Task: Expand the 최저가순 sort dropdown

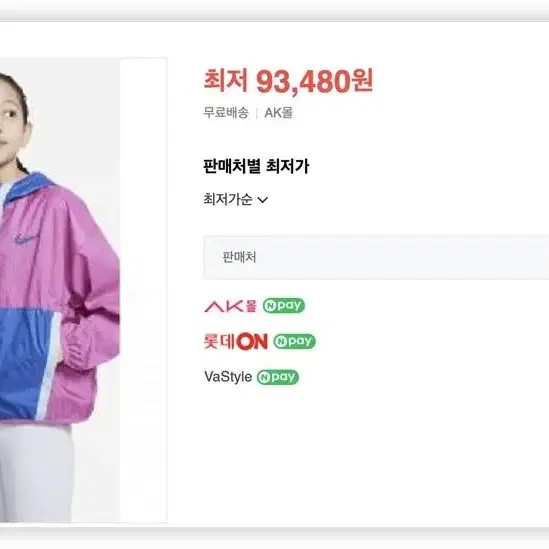Action: coord(236,200)
